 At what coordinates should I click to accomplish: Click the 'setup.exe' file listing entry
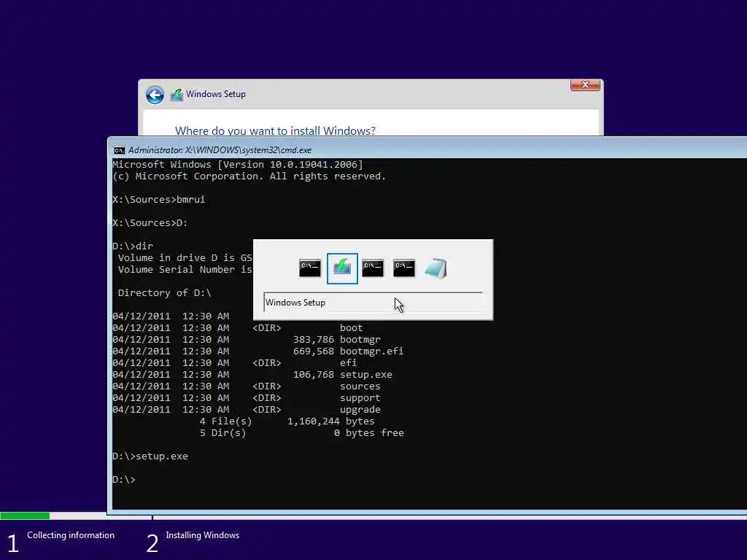pos(366,374)
